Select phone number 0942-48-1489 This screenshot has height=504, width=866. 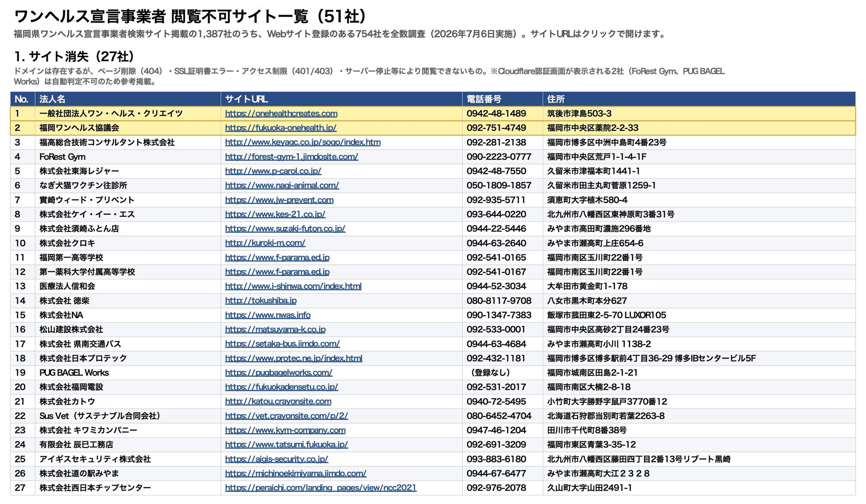tap(496, 114)
